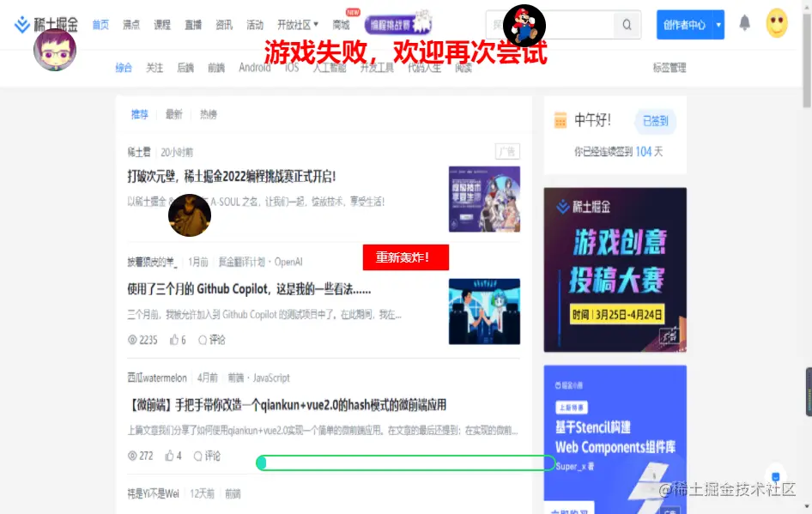The image size is (812, 514).
Task: Open comments on Github Copilot article
Action: pyautogui.click(x=212, y=340)
